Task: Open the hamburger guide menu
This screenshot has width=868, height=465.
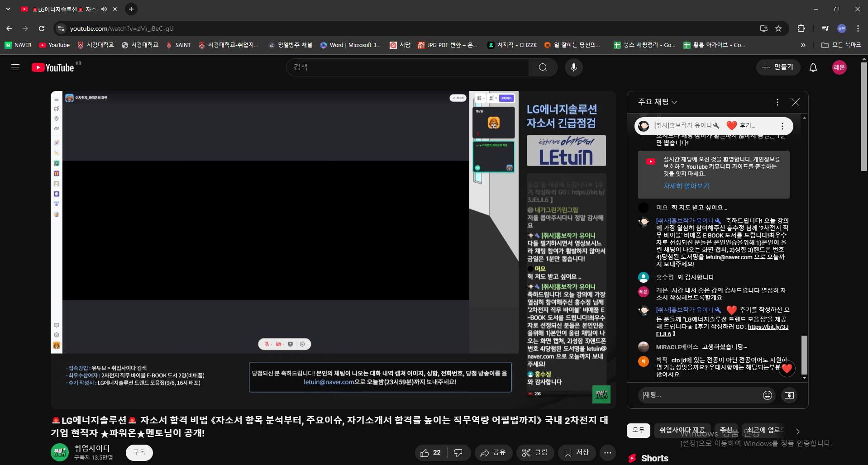Action: coord(15,67)
